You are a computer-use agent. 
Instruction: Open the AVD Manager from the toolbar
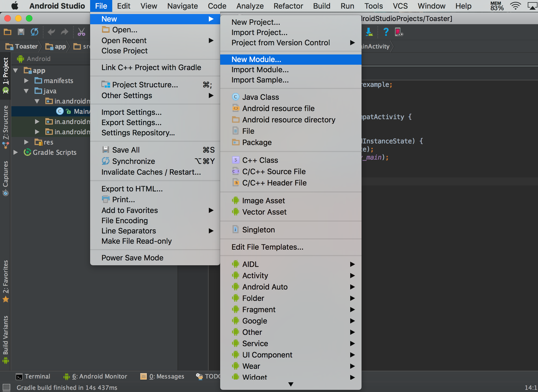point(399,32)
